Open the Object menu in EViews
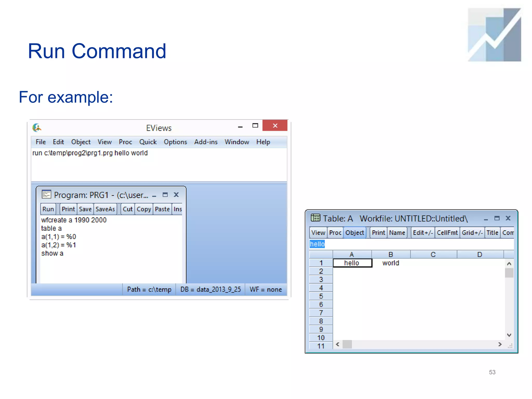The image size is (532, 399). point(81,142)
